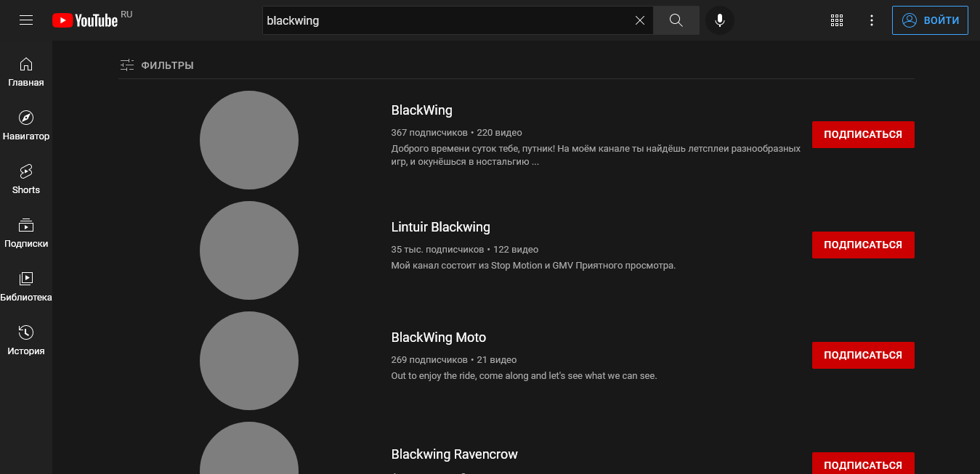Click description 'Мой канал состоит из Stop Motion'

tap(533, 266)
